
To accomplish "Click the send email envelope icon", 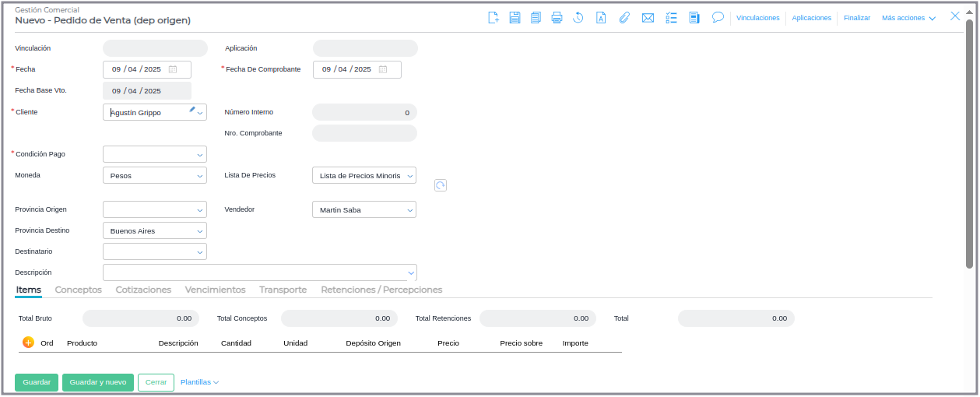I will pyautogui.click(x=648, y=18).
